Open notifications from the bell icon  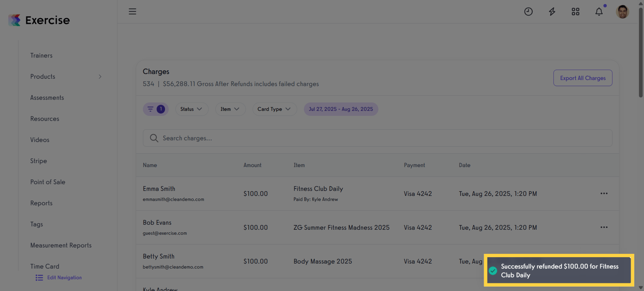click(x=598, y=11)
